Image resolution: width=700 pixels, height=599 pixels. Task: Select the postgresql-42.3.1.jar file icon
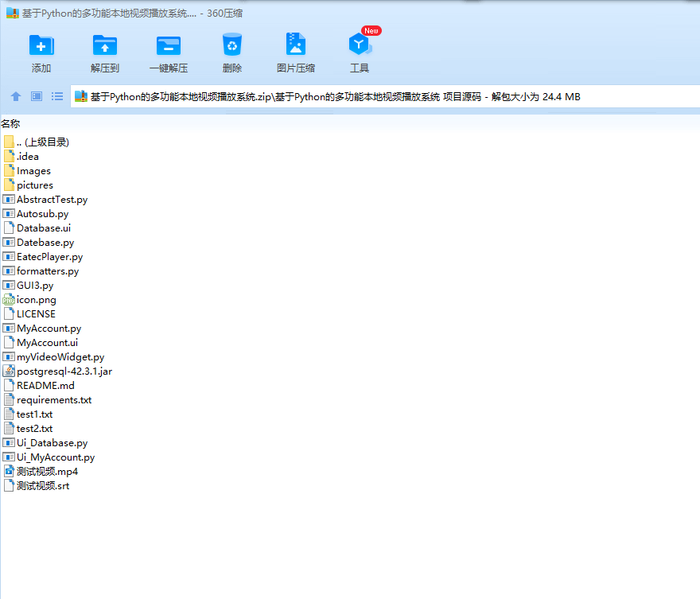(9, 371)
